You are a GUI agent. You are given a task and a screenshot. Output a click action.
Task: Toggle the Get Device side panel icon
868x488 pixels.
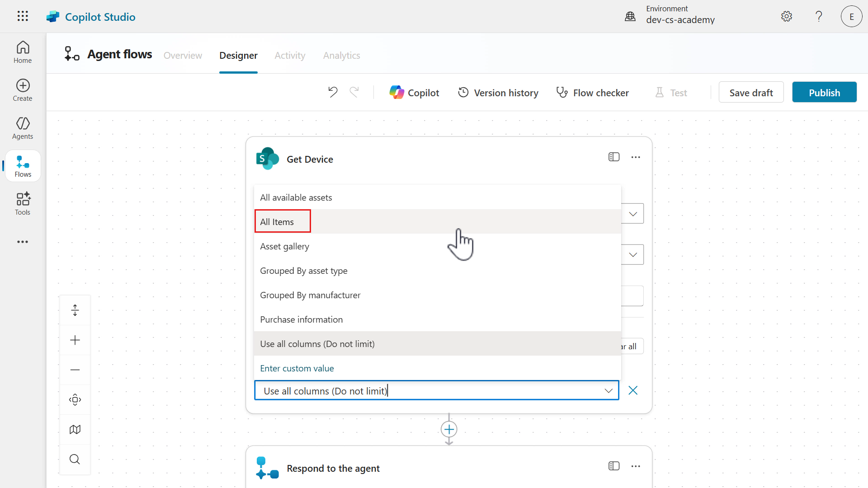[613, 157]
